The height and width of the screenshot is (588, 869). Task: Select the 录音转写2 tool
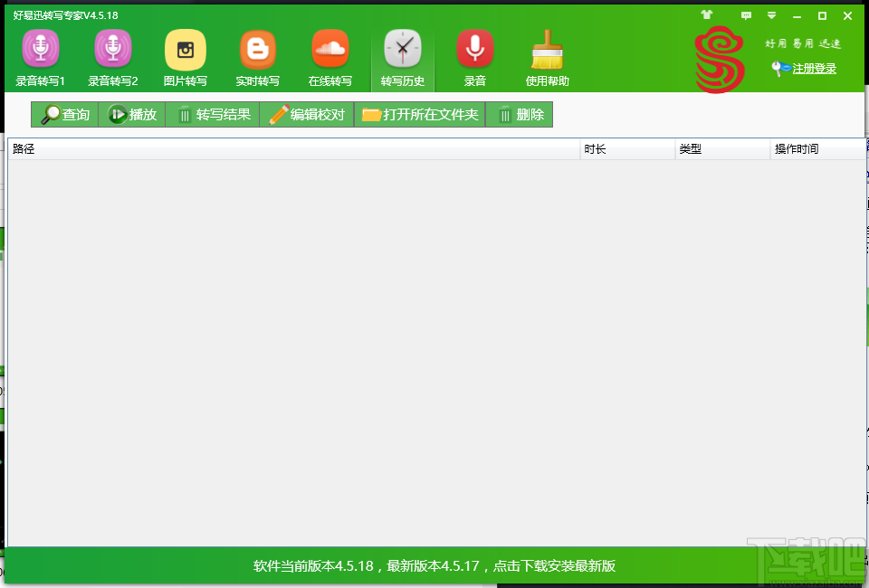112,56
